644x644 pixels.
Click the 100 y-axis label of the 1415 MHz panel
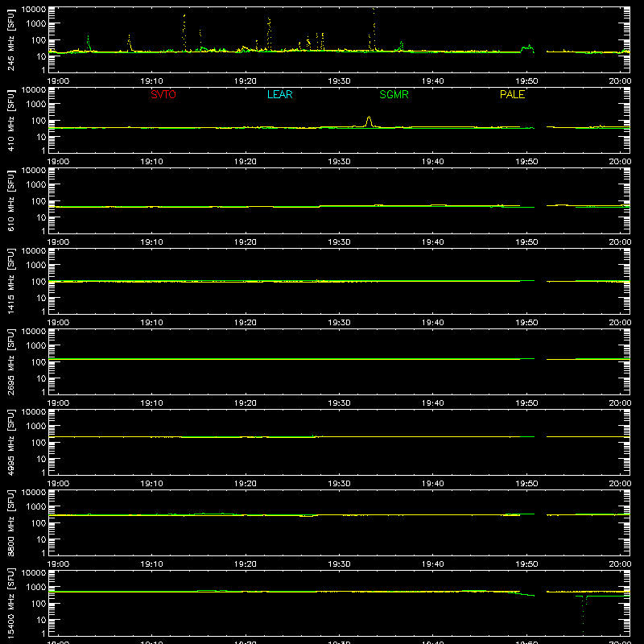(x=39, y=282)
